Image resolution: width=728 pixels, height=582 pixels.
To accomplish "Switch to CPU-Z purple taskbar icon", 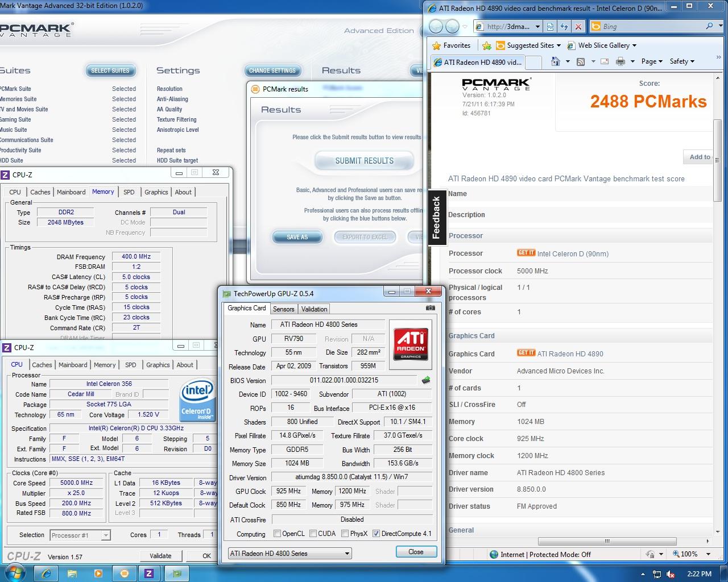I will coord(148,573).
